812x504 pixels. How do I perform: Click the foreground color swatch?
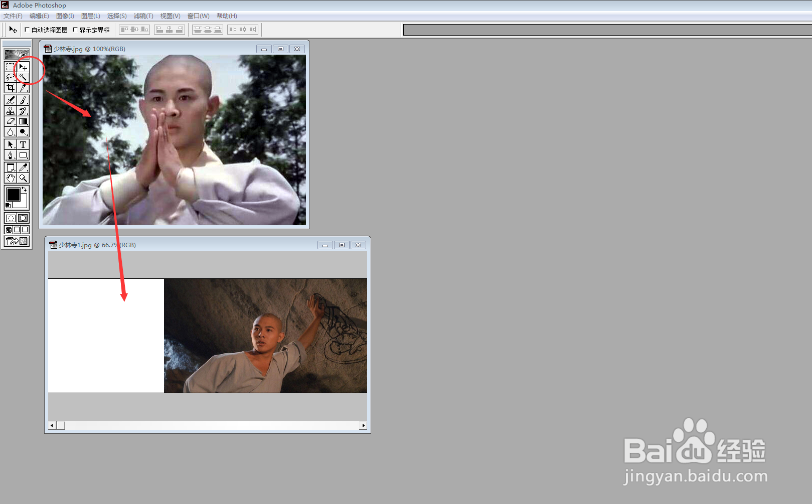tap(13, 194)
